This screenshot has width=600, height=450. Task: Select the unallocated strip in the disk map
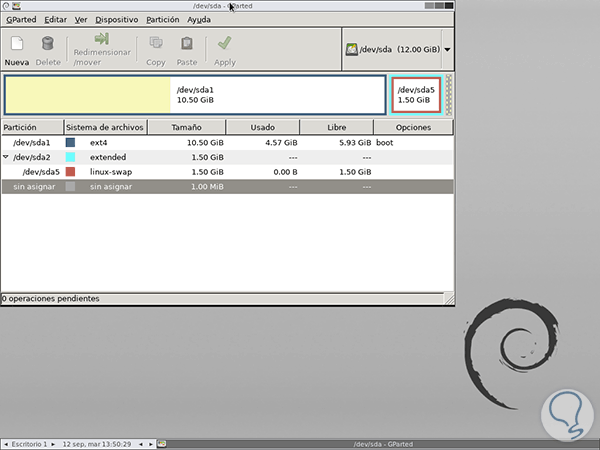click(x=449, y=95)
